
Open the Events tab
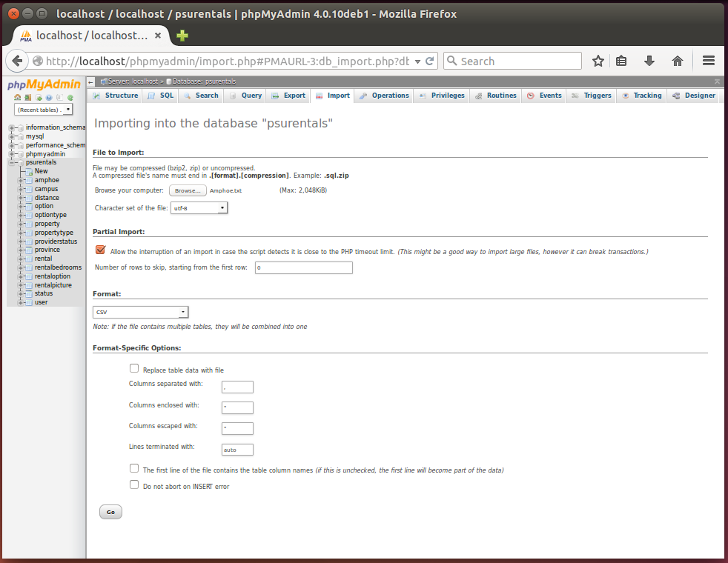click(x=545, y=96)
